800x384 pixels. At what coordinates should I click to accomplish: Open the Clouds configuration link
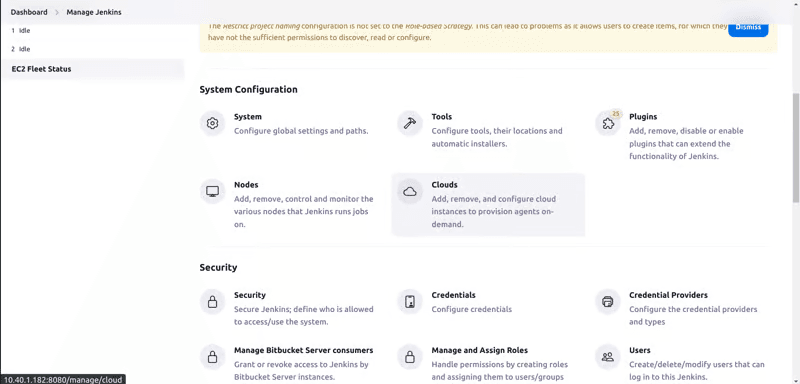pos(444,185)
